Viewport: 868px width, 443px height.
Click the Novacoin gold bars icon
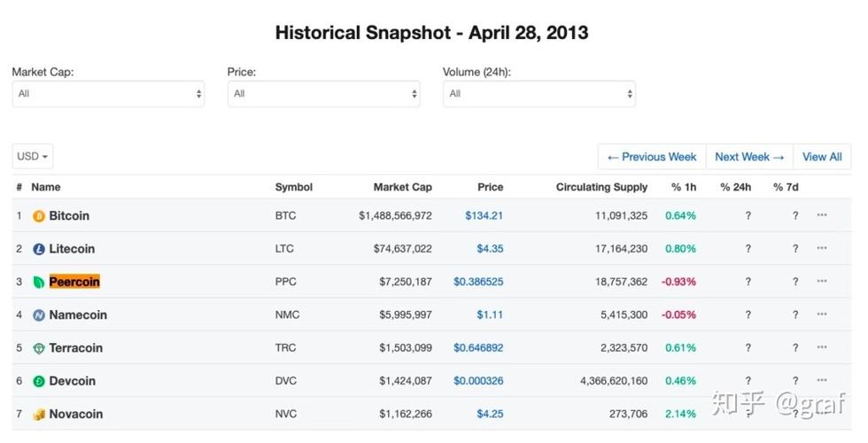[39, 415]
